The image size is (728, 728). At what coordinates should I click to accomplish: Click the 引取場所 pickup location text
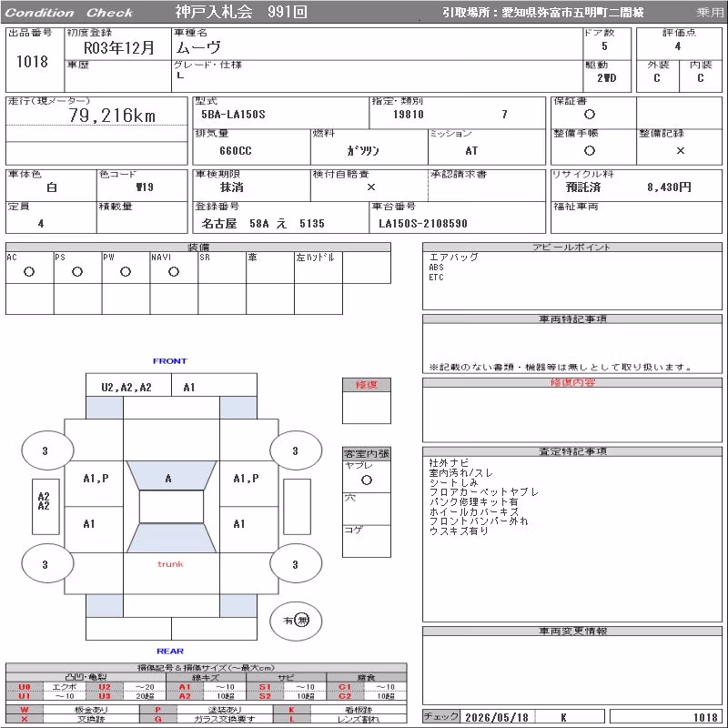coord(542,13)
